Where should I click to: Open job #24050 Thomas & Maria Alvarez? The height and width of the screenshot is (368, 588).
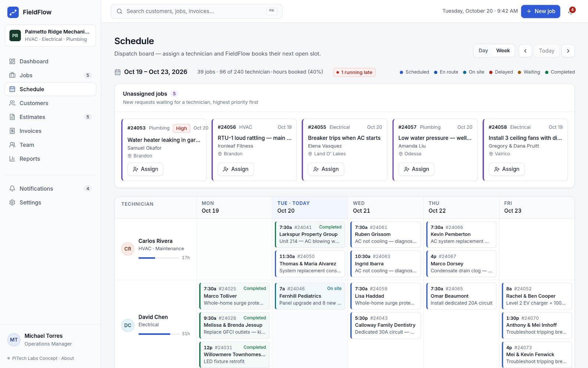310,264
